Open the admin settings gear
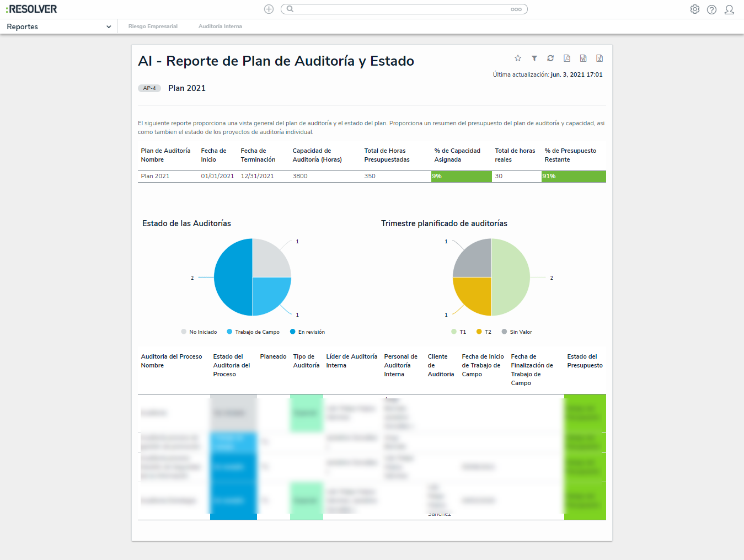744x560 pixels. [x=695, y=9]
